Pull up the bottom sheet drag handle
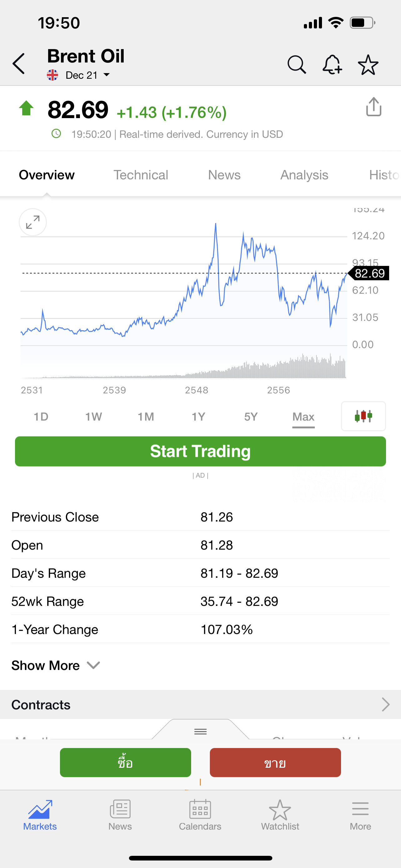401x868 pixels. (x=200, y=731)
